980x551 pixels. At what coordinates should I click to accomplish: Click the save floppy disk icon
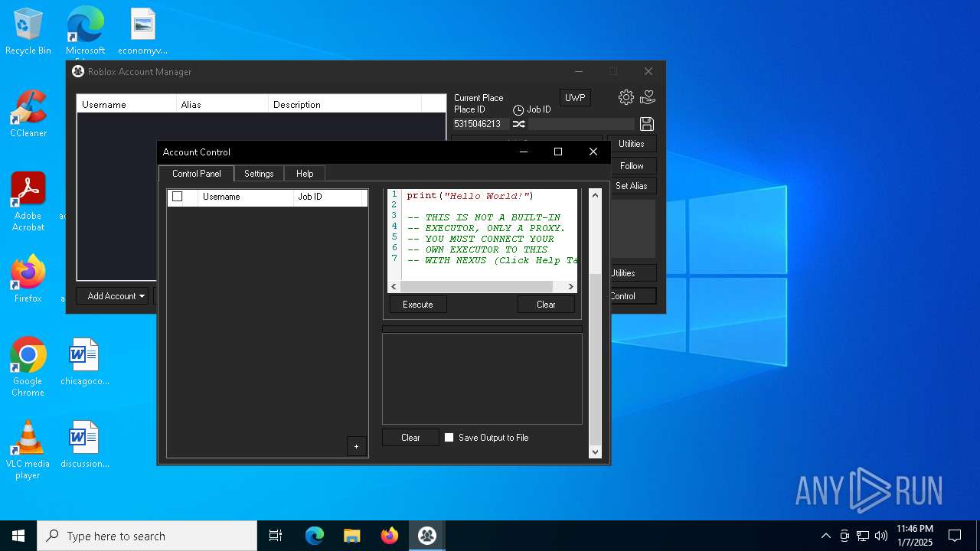point(647,124)
